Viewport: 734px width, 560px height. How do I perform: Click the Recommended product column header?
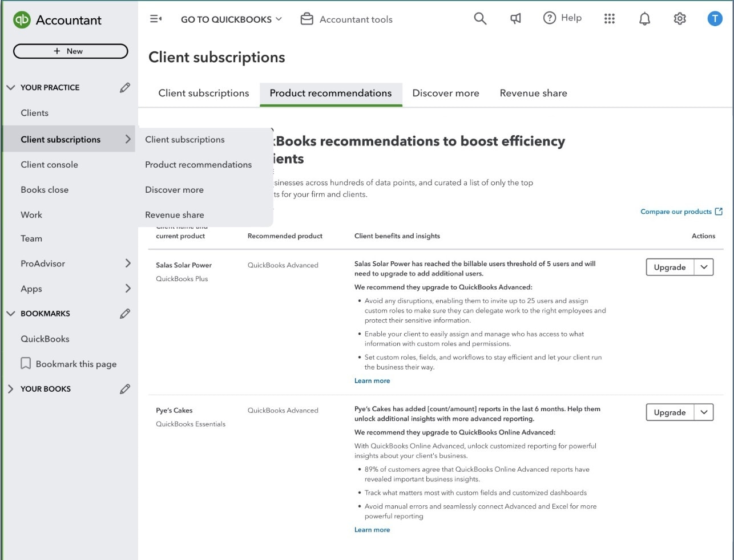coord(285,236)
